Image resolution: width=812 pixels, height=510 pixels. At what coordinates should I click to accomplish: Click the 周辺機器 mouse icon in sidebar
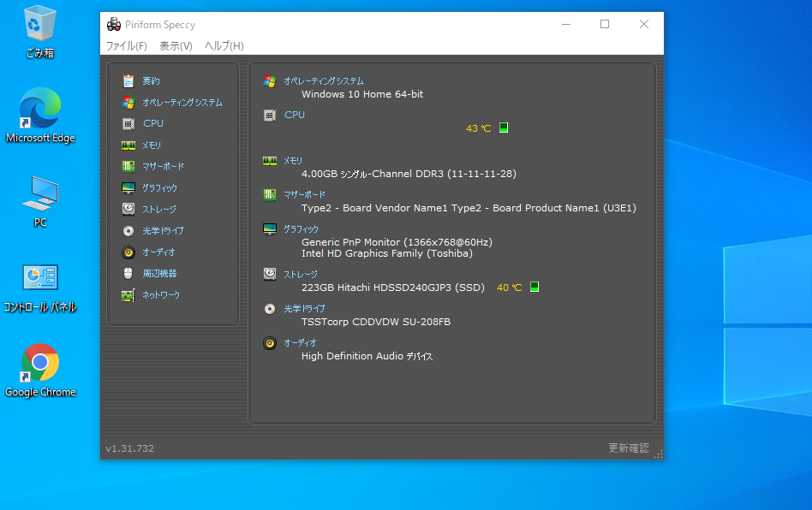[x=128, y=273]
